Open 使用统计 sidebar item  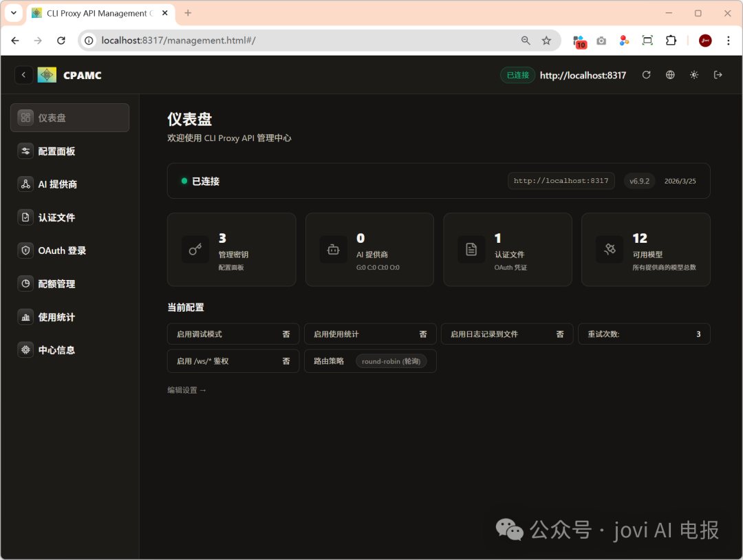[x=69, y=317]
